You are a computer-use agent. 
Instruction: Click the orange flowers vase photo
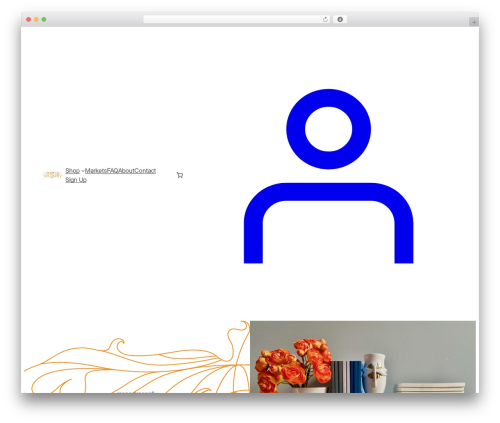(363, 357)
